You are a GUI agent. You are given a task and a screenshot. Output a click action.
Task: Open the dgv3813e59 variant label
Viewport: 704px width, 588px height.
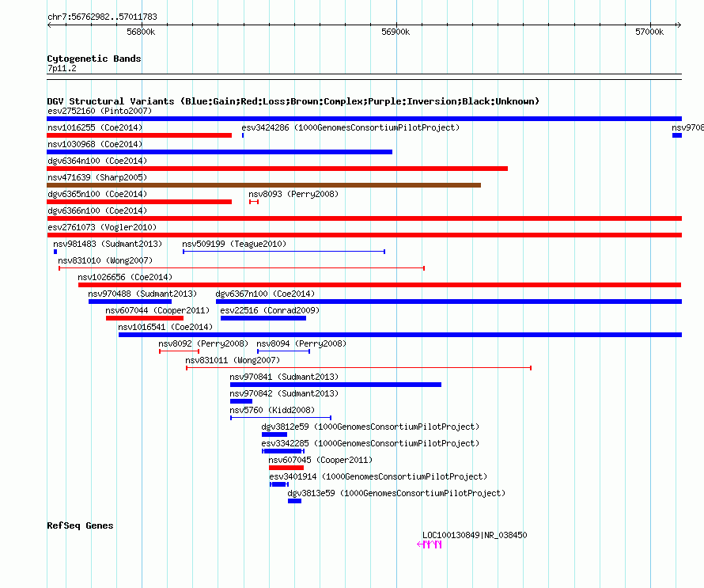point(396,493)
